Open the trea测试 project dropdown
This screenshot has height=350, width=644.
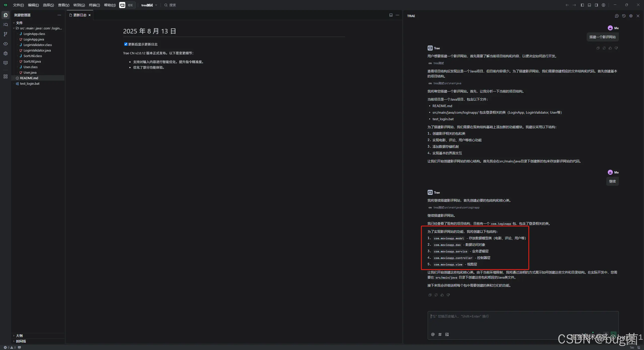(149, 5)
